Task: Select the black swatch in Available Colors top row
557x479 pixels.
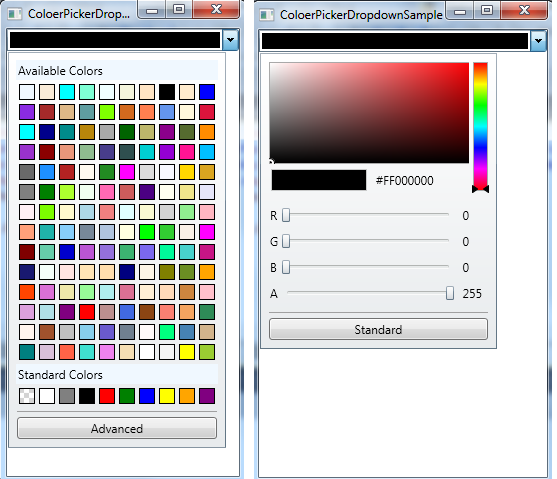Action: (167, 92)
